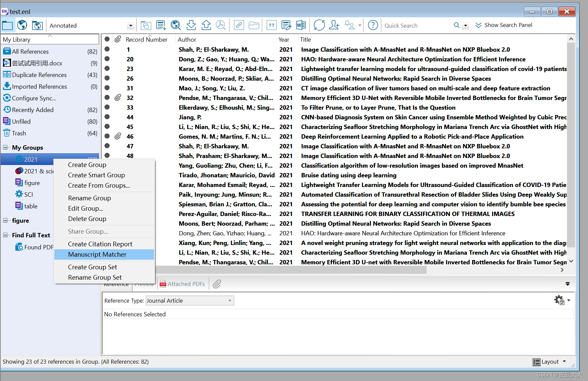
Task: Export references using the export icon
Action: 206,25
